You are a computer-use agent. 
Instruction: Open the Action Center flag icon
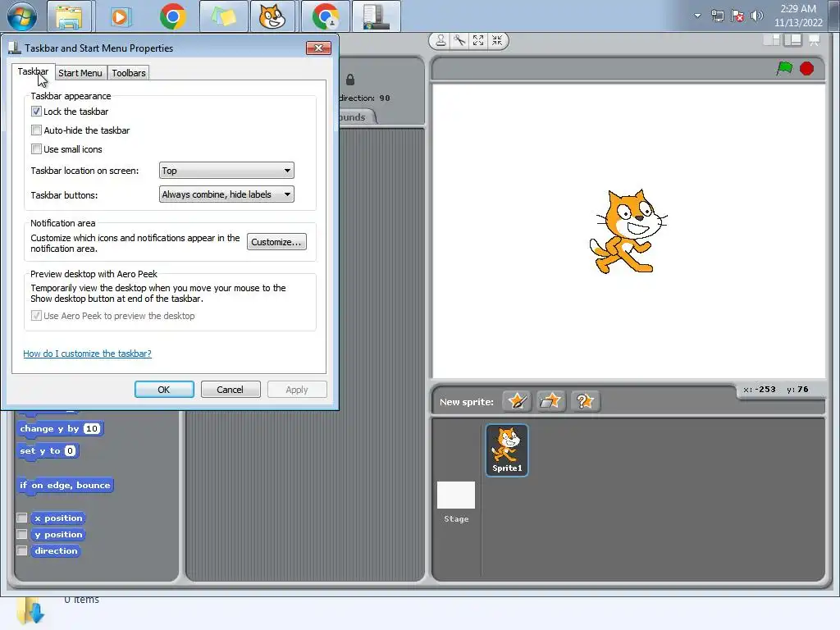click(x=737, y=16)
